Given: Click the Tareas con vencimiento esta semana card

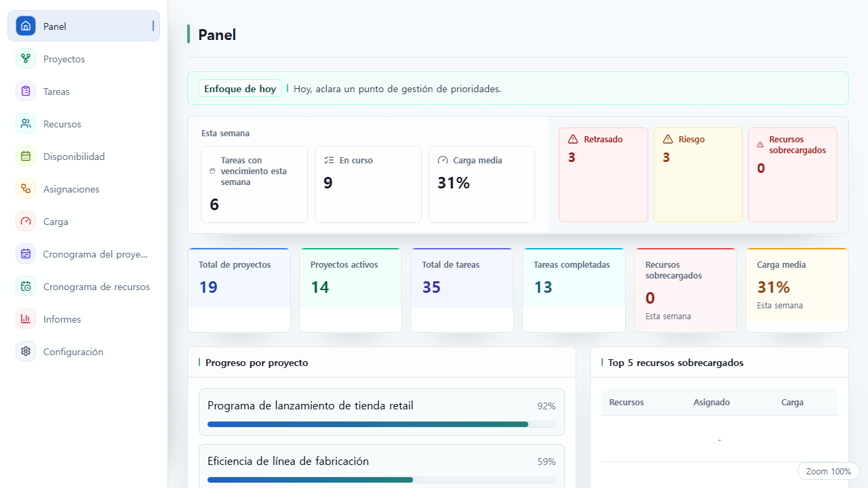Looking at the screenshot, I should click(254, 184).
